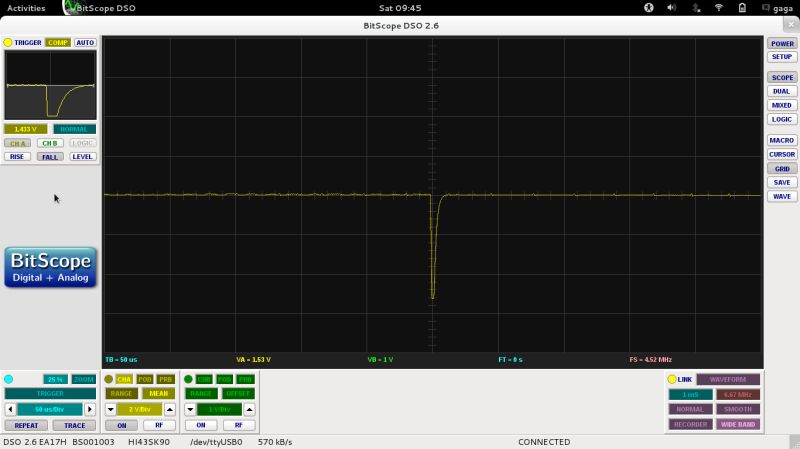
Task: Select CH B as trigger source
Action: (50, 143)
